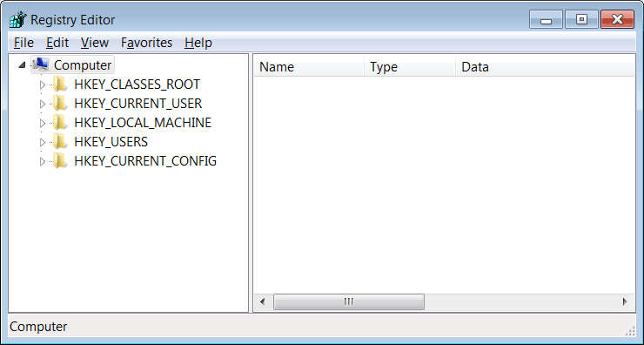This screenshot has height=345, width=644.
Task: Click the Type column header
Action: coord(410,67)
